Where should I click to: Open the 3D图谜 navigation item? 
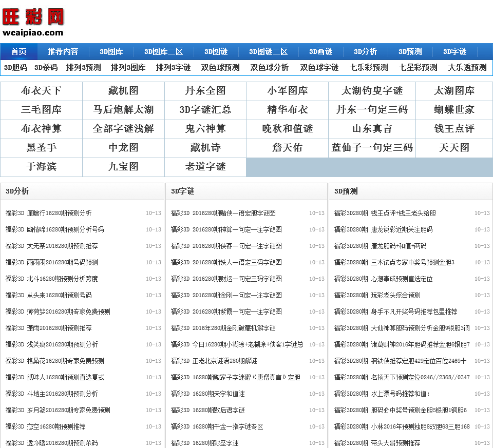(216, 51)
